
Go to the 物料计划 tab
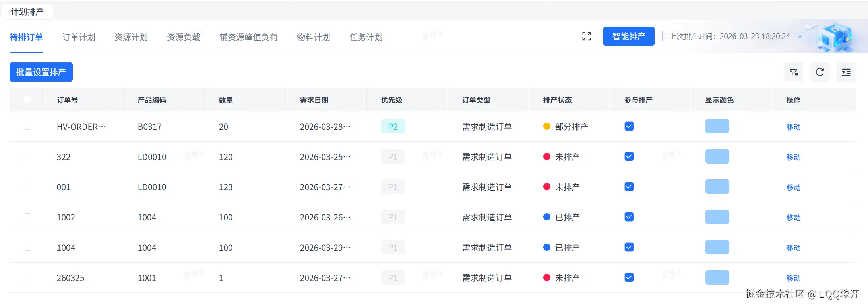313,37
